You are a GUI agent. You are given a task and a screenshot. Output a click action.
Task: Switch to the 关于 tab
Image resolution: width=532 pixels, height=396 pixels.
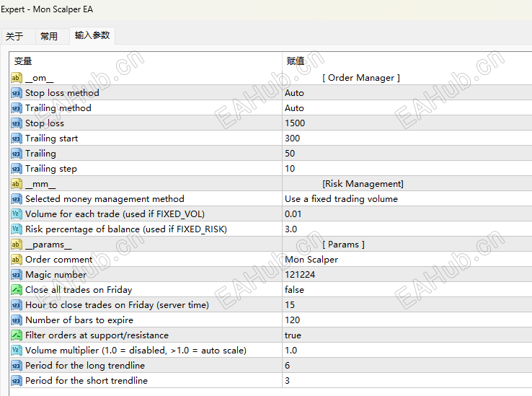[x=14, y=36]
